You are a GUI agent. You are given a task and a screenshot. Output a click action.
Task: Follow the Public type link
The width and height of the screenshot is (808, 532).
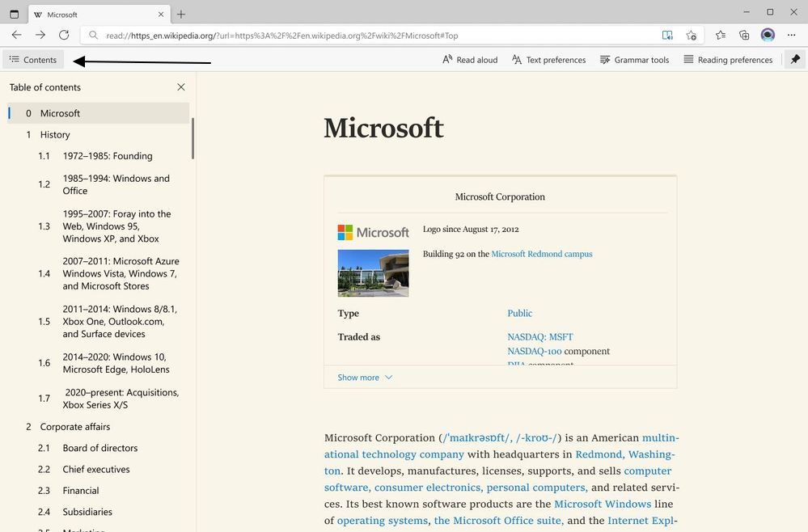tap(519, 313)
